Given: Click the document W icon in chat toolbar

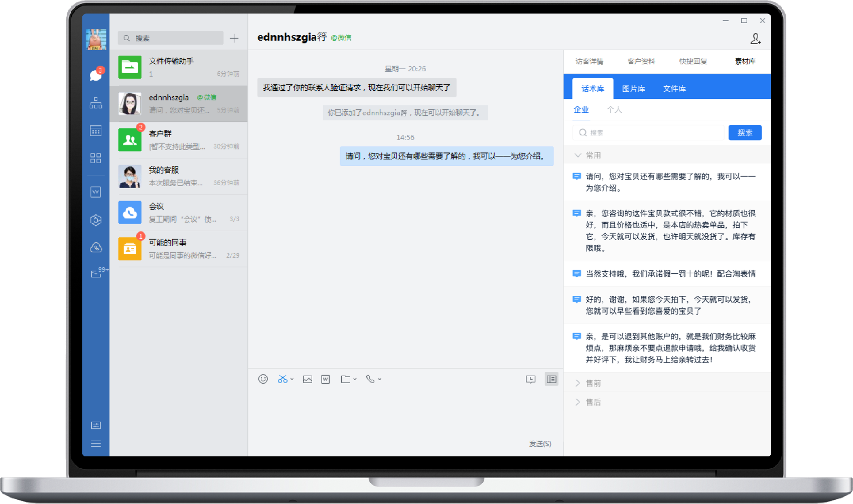Looking at the screenshot, I should (x=326, y=379).
